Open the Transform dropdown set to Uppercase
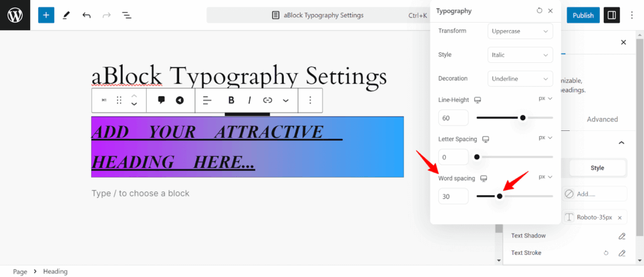 point(520,31)
